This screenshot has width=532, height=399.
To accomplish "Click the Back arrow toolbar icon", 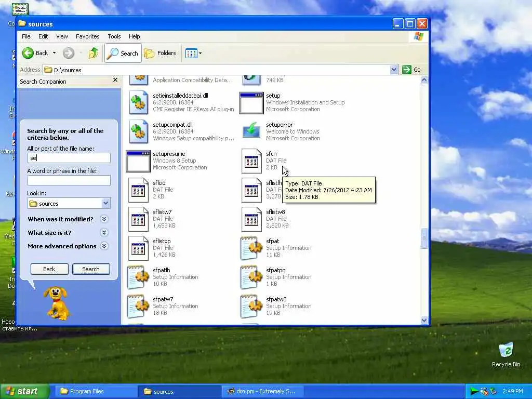I will 28,53.
